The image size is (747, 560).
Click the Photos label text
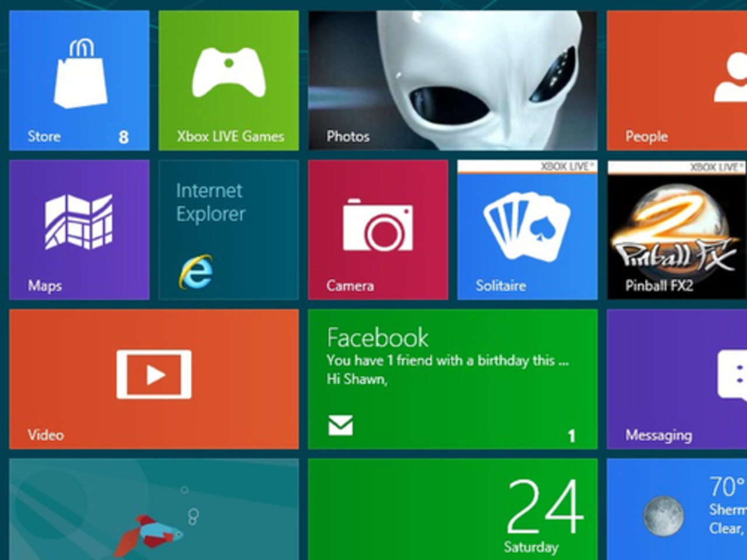[348, 136]
